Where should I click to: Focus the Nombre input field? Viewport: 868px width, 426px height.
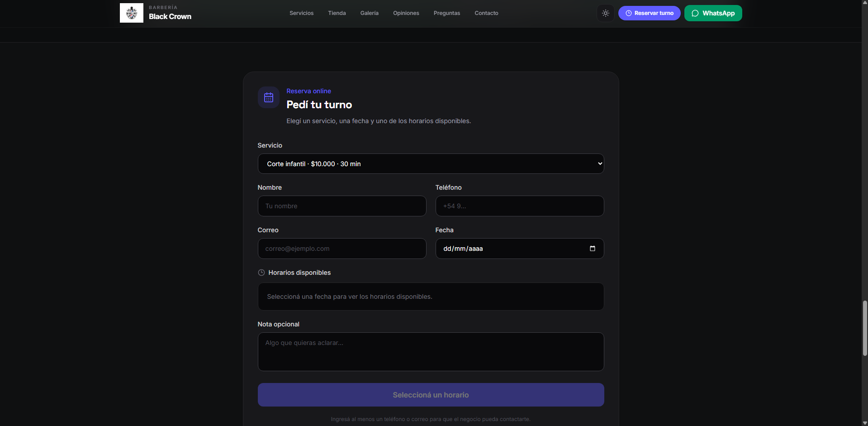[342, 206]
